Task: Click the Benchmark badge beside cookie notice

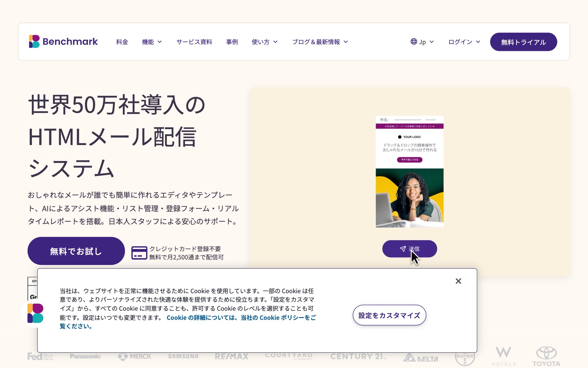Action: click(x=35, y=313)
